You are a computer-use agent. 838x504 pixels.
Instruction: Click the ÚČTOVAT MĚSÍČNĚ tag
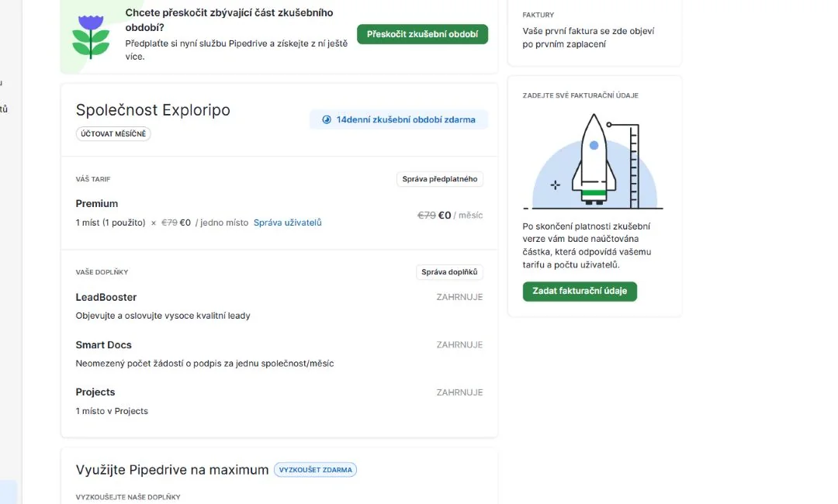point(113,133)
